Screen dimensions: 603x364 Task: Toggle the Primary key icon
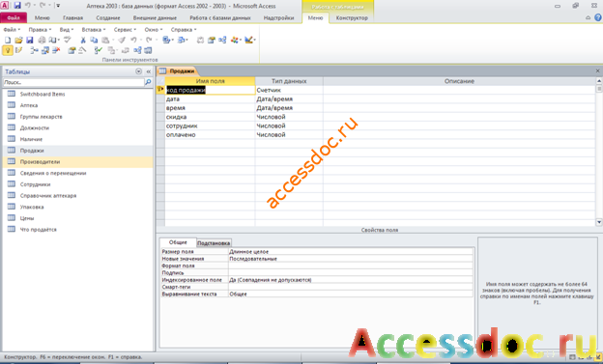[8, 50]
